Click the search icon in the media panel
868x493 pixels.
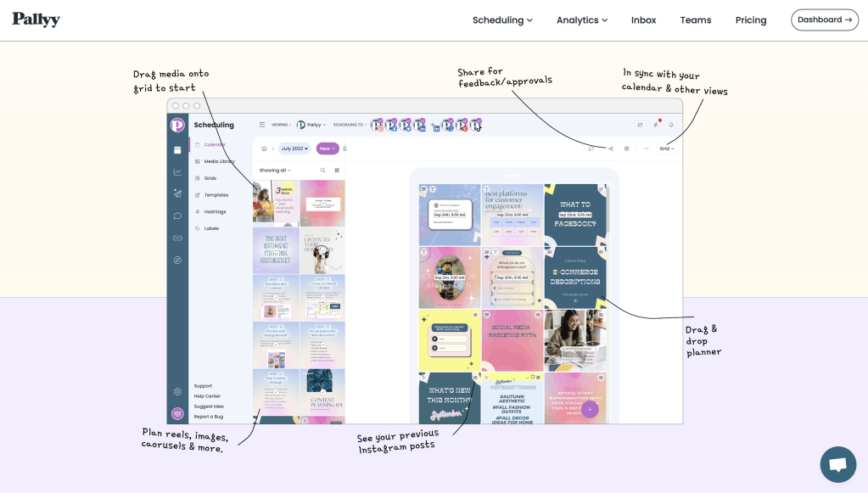[322, 171]
